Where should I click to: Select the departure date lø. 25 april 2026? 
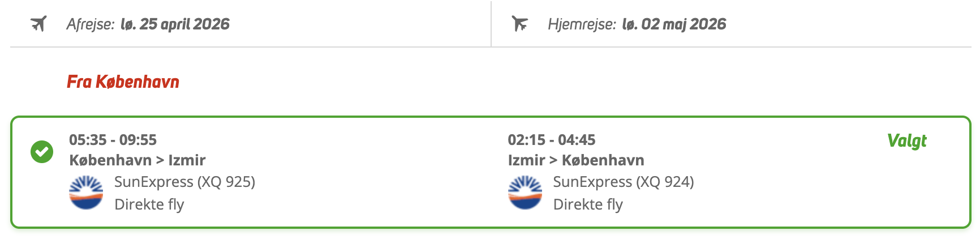click(x=175, y=24)
